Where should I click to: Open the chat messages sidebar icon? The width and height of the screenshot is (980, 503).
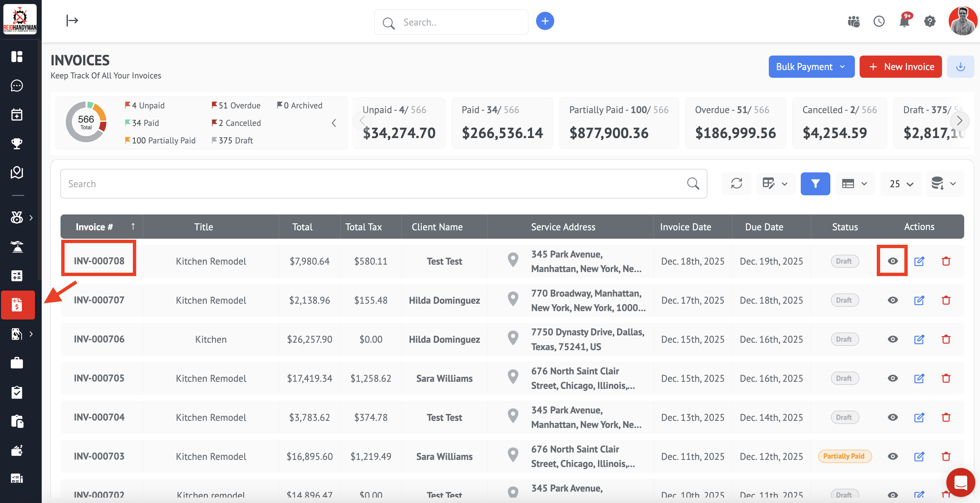point(17,86)
